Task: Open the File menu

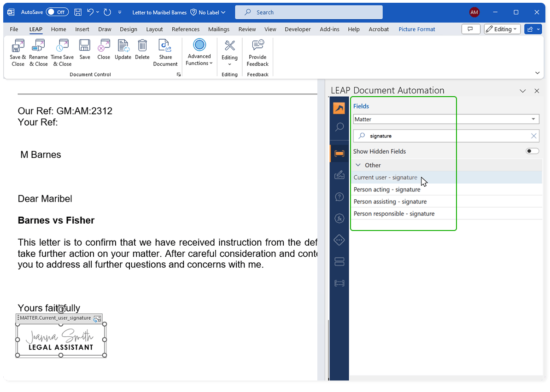Action: pos(14,29)
